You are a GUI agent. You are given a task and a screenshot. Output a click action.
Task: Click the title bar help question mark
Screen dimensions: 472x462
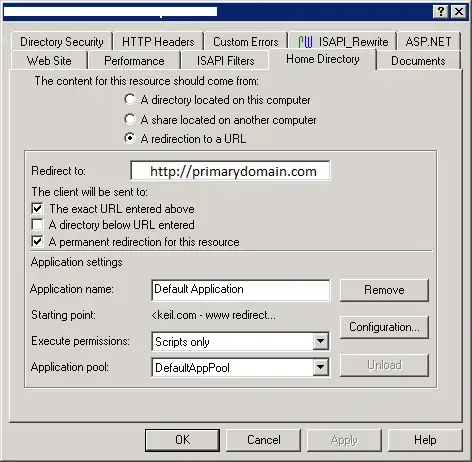point(441,12)
